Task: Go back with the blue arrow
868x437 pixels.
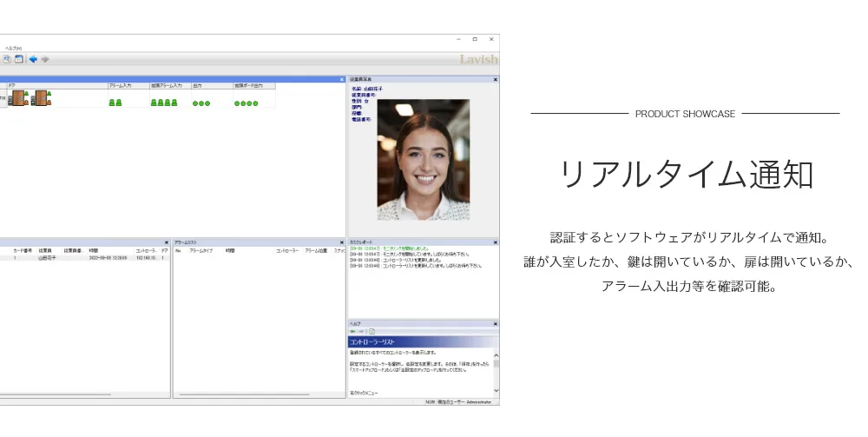Action: click(33, 59)
